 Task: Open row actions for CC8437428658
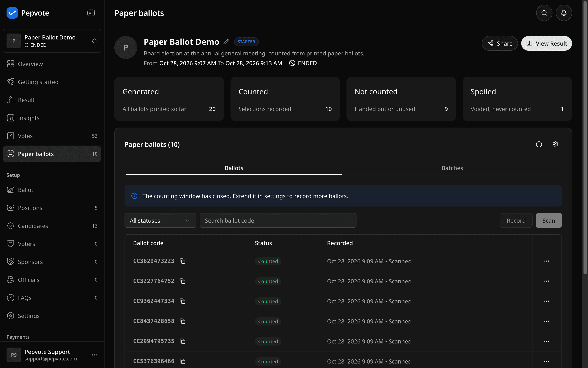[547, 321]
